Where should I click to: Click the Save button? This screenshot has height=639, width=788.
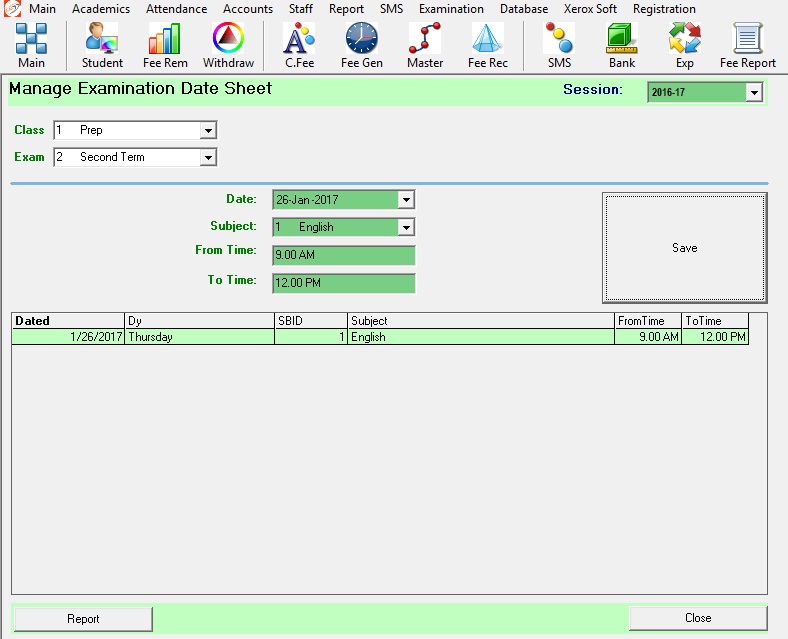(x=684, y=248)
